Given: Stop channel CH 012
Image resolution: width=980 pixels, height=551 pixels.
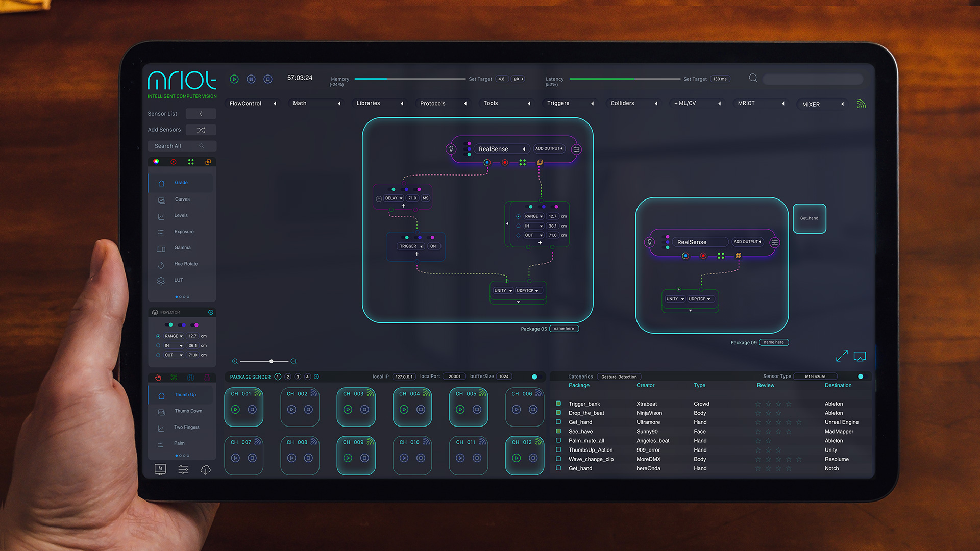Looking at the screenshot, I should point(533,458).
